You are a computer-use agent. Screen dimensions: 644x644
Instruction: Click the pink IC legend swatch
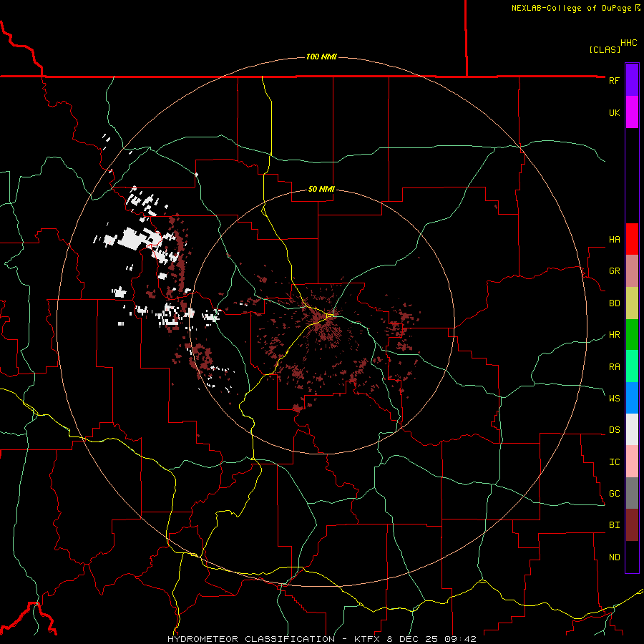point(632,462)
